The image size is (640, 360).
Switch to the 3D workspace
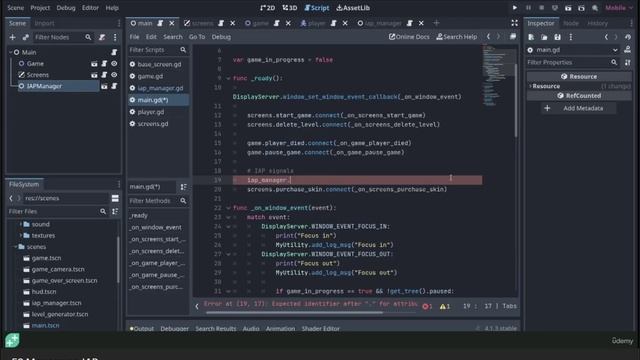(x=290, y=8)
